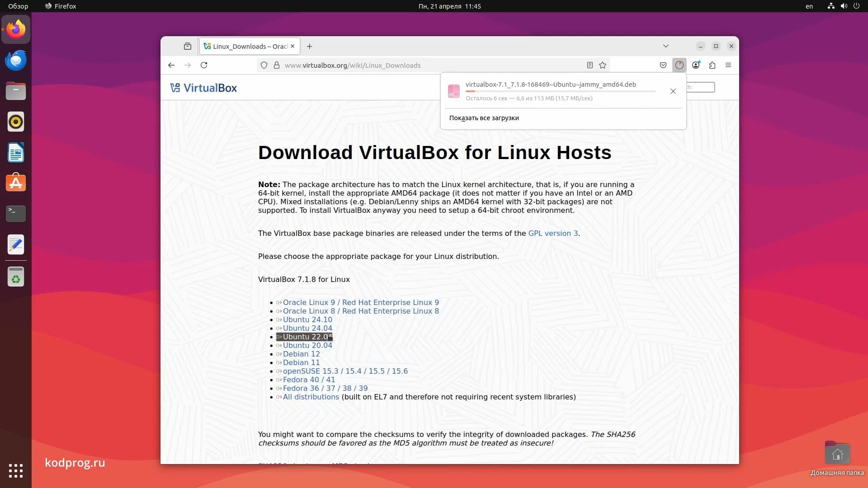Open the Trash in the dock
The width and height of the screenshot is (868, 488).
pos(16,277)
